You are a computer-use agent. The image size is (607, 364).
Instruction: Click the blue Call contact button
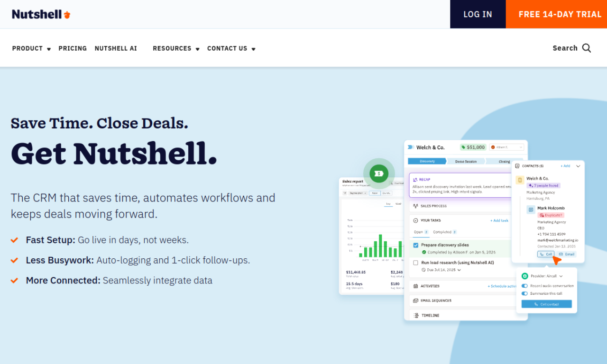point(547,304)
